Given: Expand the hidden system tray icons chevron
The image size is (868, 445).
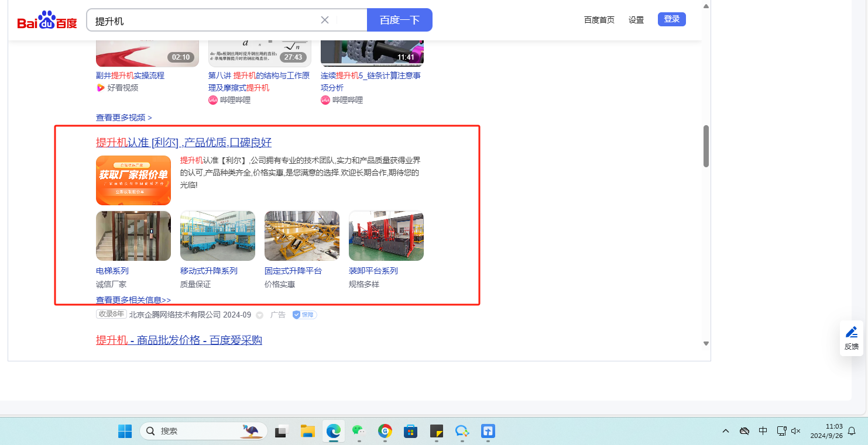Looking at the screenshot, I should tap(726, 431).
